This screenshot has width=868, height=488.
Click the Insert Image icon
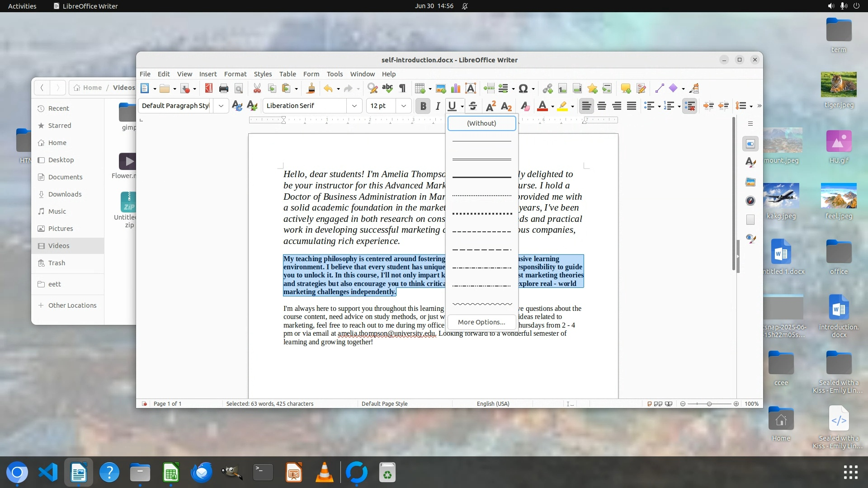[x=441, y=89]
